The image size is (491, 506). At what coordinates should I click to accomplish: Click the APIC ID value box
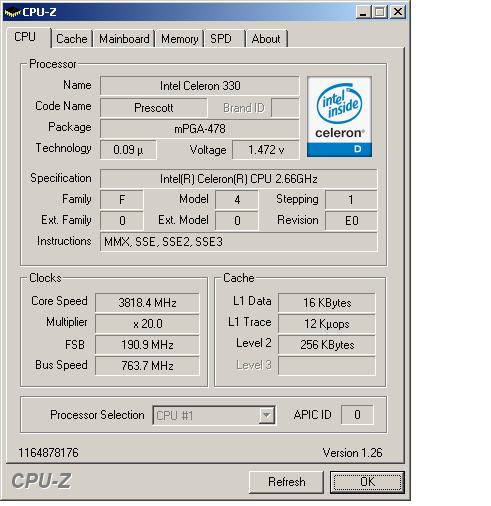click(x=357, y=415)
